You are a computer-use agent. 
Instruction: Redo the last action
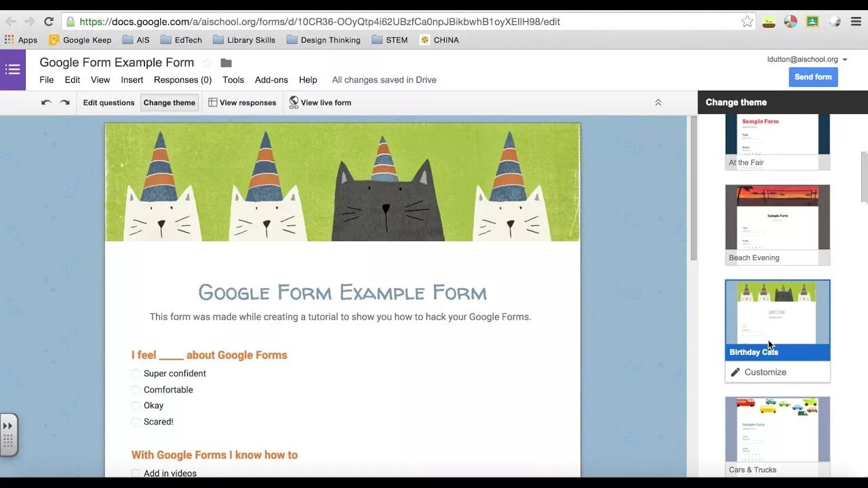(x=64, y=103)
